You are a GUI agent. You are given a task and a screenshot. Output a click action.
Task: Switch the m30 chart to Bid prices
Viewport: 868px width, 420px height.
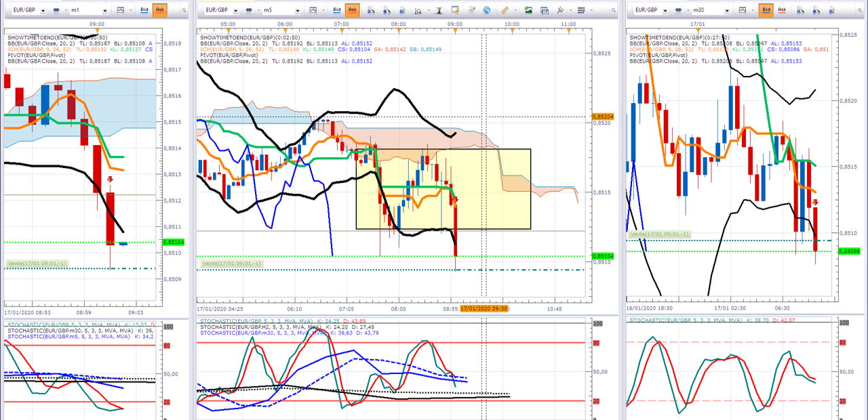(766, 11)
